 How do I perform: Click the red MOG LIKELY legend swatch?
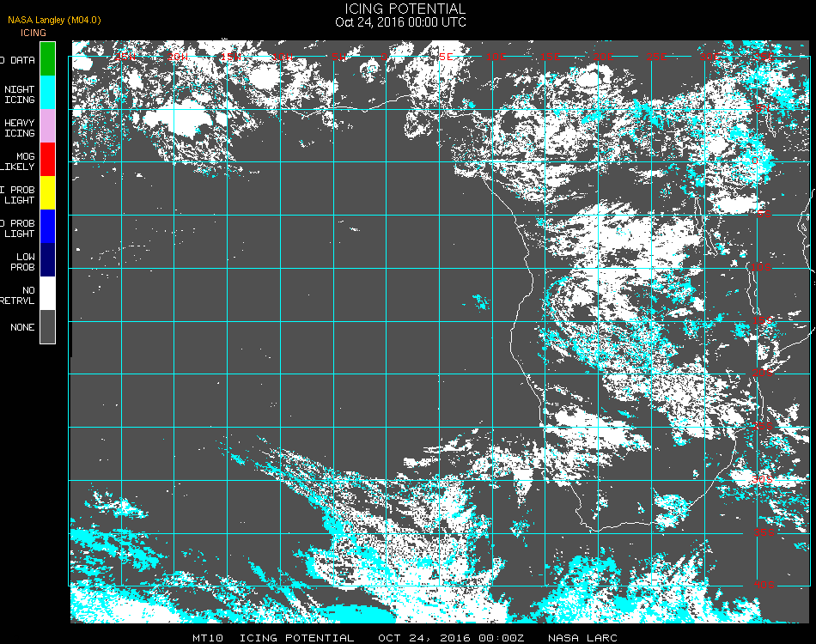pyautogui.click(x=47, y=160)
